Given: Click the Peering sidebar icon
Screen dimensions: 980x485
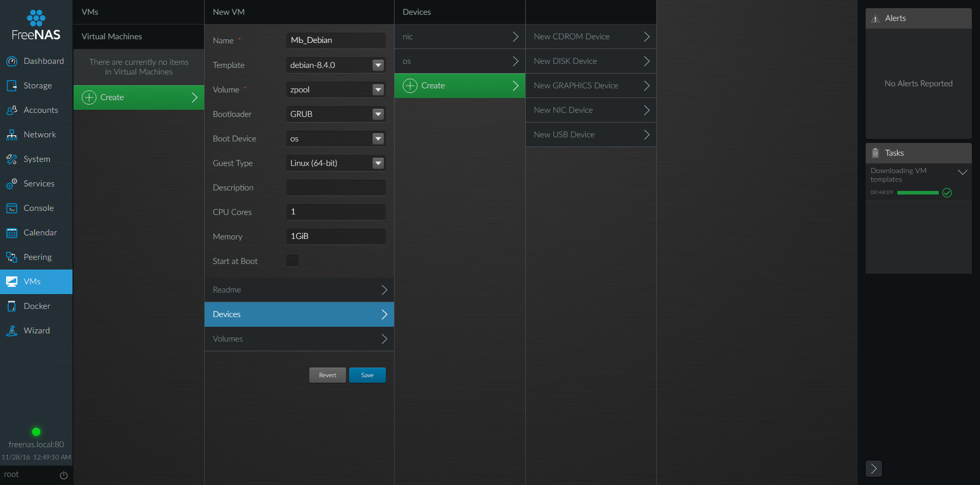Looking at the screenshot, I should pyautogui.click(x=12, y=257).
